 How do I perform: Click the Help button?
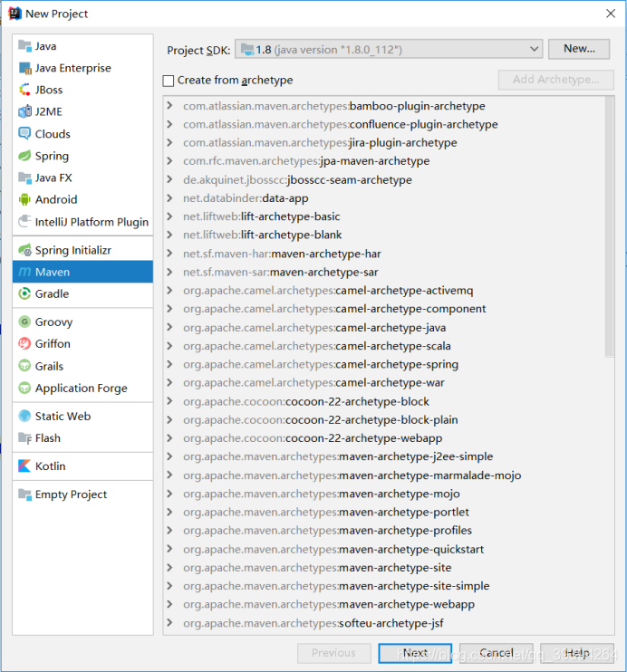tap(577, 653)
